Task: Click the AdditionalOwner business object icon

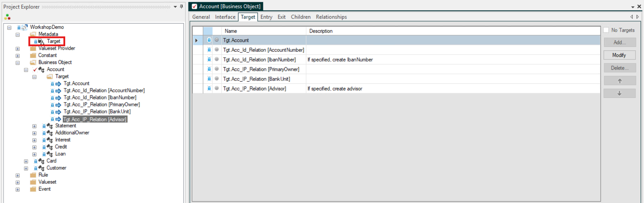Action: (x=50, y=133)
